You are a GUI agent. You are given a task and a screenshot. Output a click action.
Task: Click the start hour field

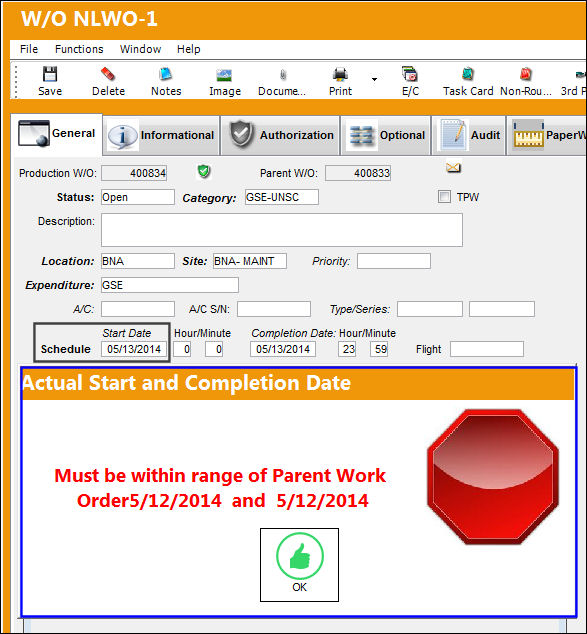click(x=182, y=349)
